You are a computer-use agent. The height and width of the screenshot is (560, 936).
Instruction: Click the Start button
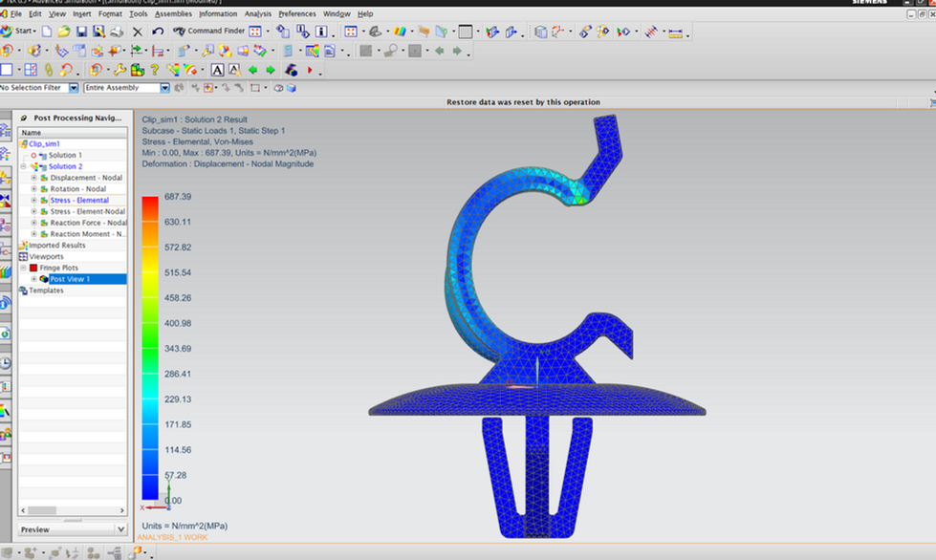[x=19, y=32]
